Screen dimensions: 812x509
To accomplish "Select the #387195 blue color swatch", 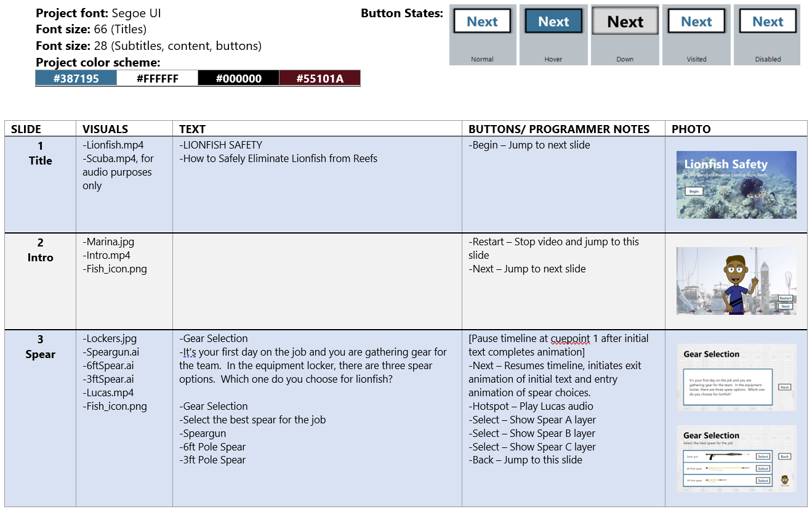I will [76, 78].
